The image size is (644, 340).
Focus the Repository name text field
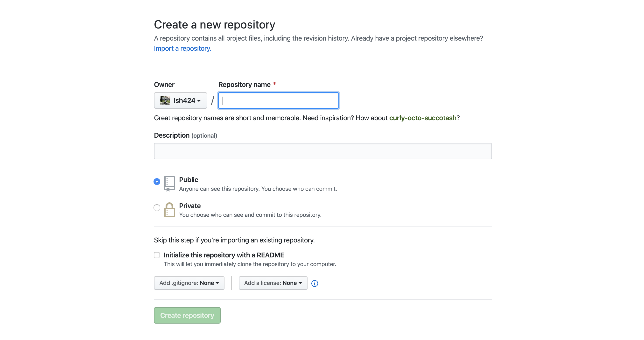pyautogui.click(x=279, y=100)
